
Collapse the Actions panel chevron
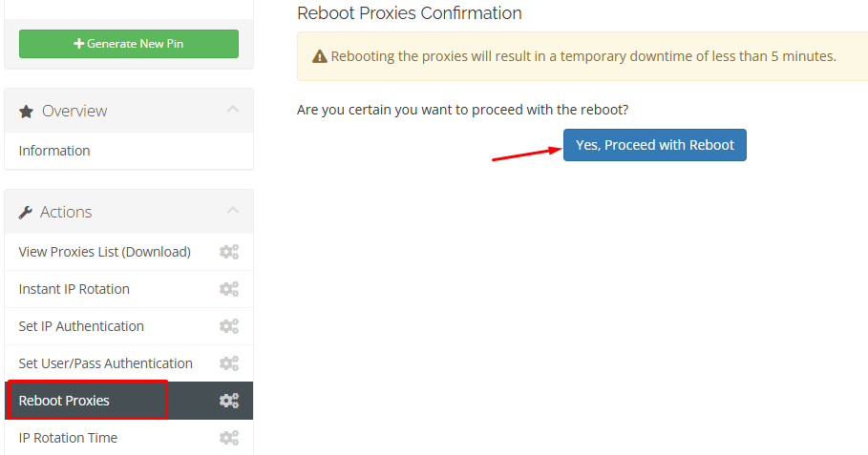233,211
